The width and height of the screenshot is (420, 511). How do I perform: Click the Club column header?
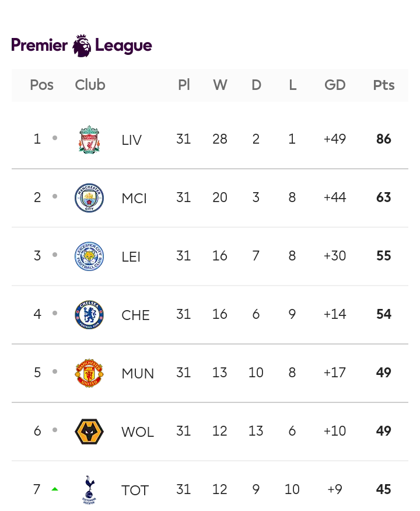90,85
